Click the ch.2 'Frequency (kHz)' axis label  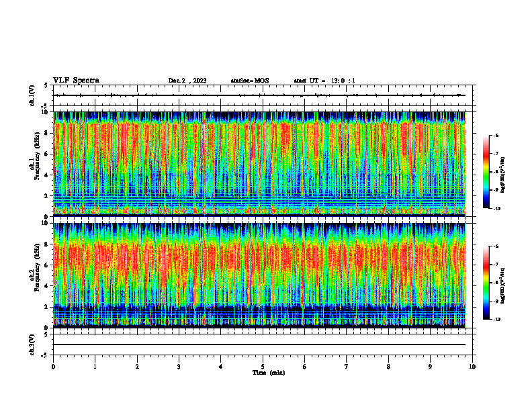click(x=37, y=267)
